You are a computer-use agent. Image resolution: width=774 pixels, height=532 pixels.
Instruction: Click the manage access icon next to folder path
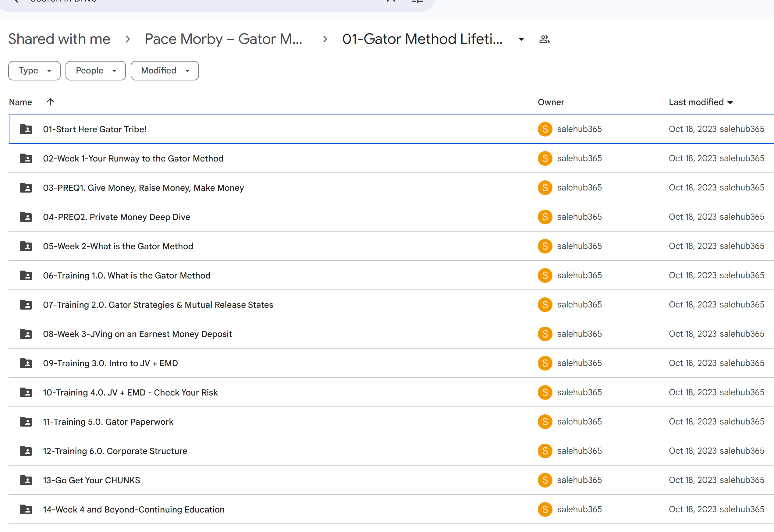click(x=545, y=39)
